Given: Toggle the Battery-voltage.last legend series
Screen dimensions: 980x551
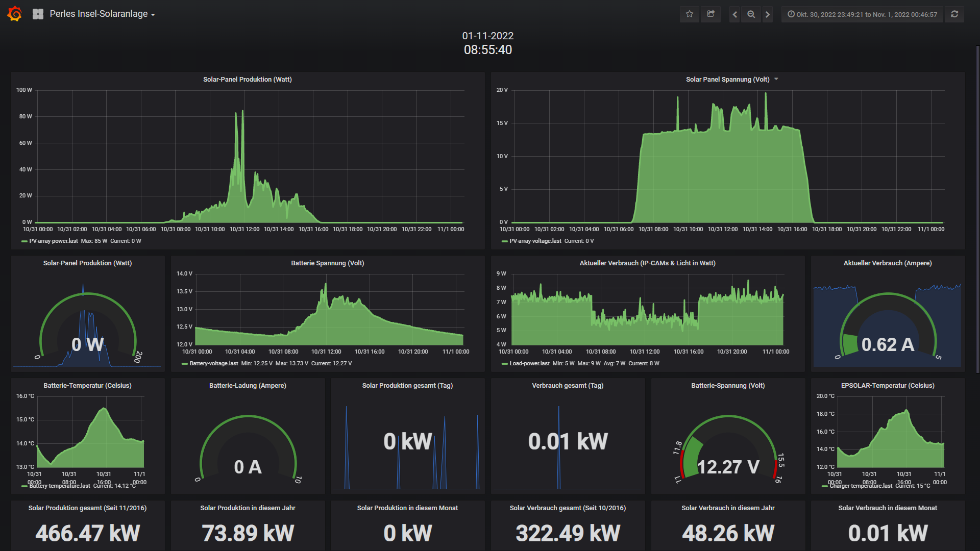Looking at the screenshot, I should [x=213, y=363].
